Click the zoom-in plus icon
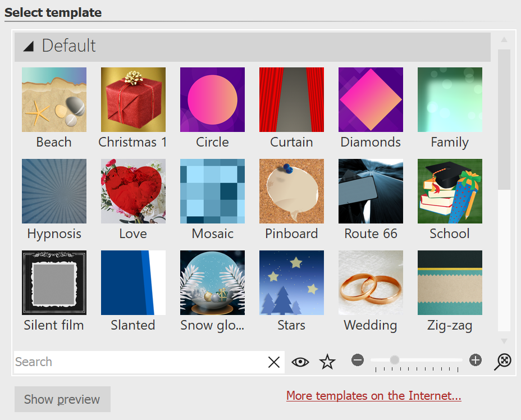 (x=475, y=360)
